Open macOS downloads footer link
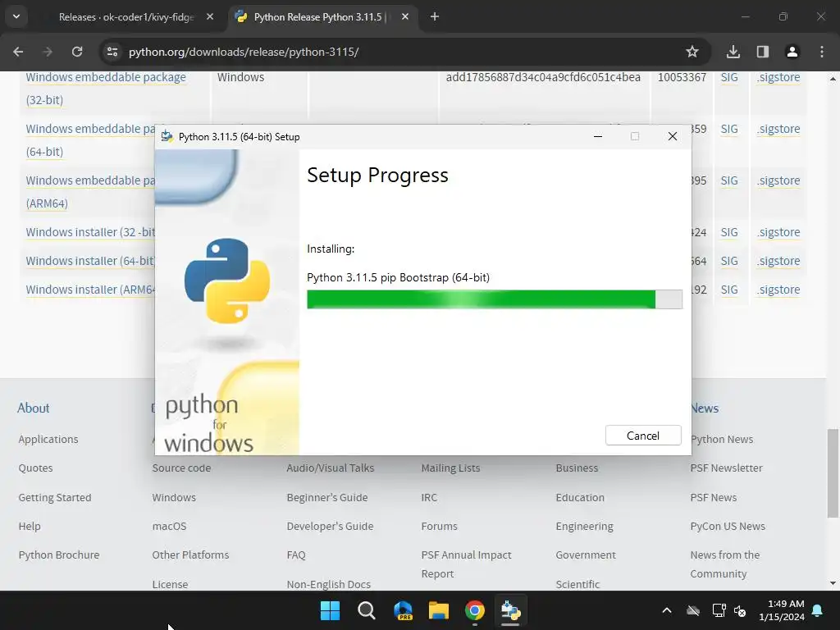The image size is (840, 630). point(169,527)
